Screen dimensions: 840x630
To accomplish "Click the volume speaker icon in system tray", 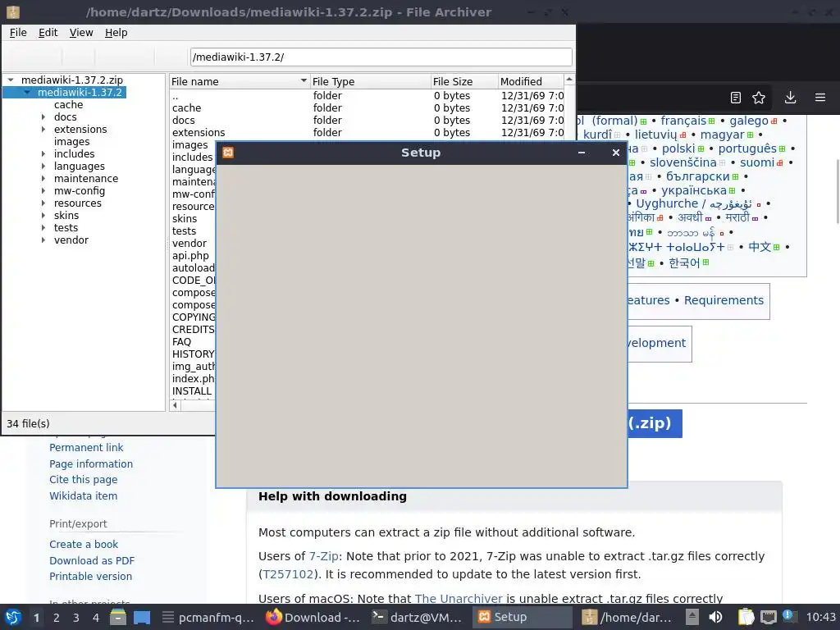I will pyautogui.click(x=715, y=617).
